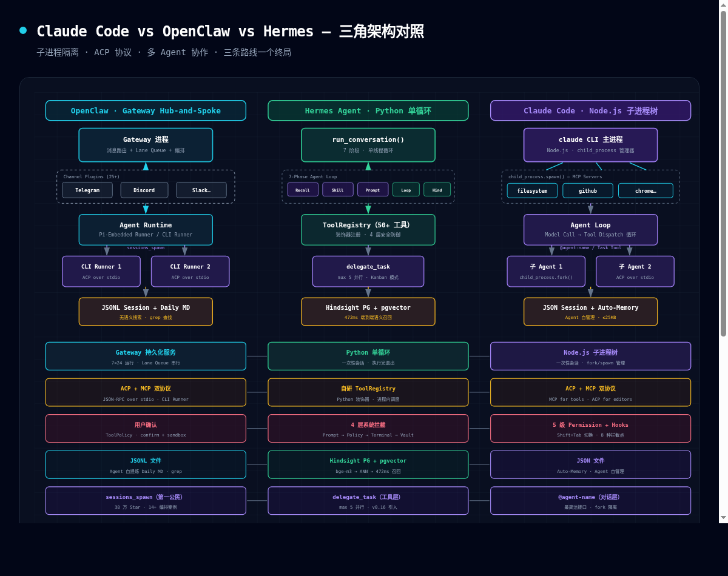Click the '@agent-name / Task Tool' label
This screenshot has height=576, width=728.
590,247
